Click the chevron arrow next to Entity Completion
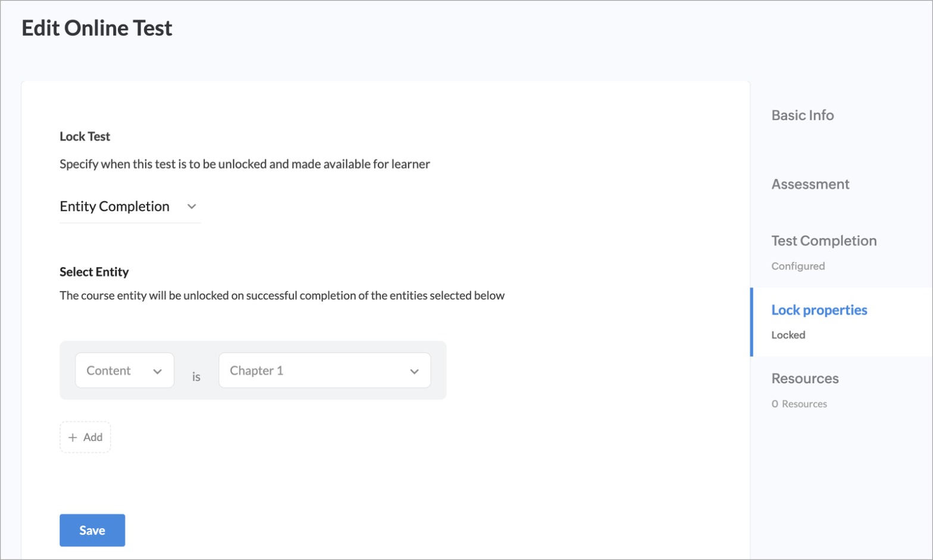 pyautogui.click(x=192, y=207)
